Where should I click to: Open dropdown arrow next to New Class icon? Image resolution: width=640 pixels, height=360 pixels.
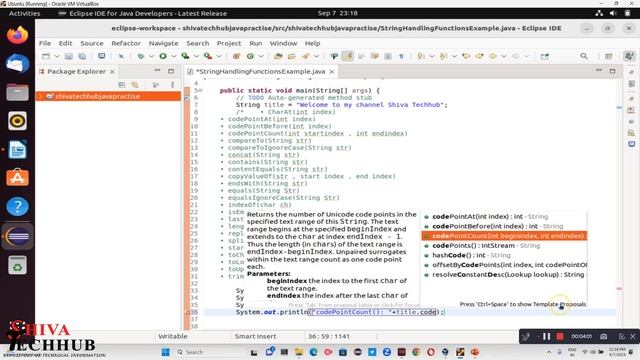coord(261,56)
